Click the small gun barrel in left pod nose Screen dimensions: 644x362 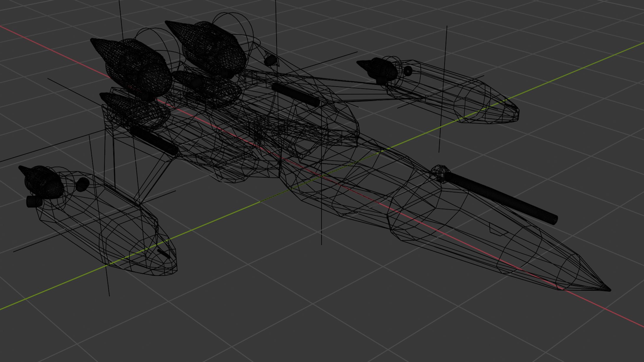164,254
